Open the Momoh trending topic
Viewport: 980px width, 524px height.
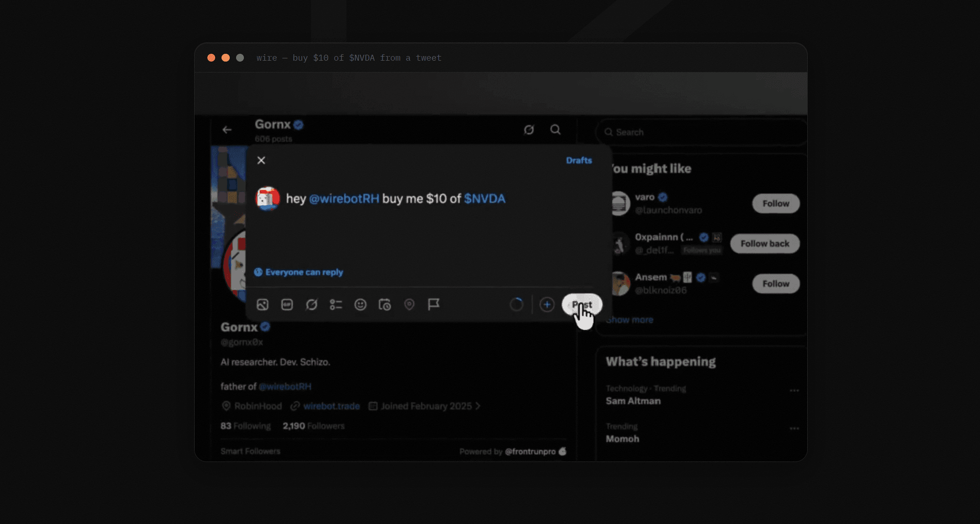[622, 439]
